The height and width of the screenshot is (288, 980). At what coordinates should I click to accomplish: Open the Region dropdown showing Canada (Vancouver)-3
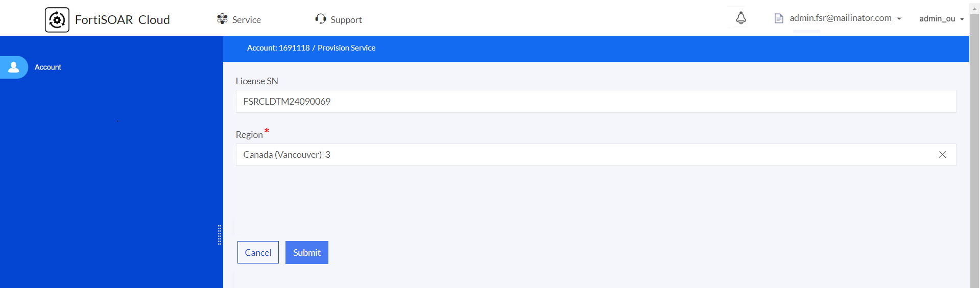[x=595, y=155]
